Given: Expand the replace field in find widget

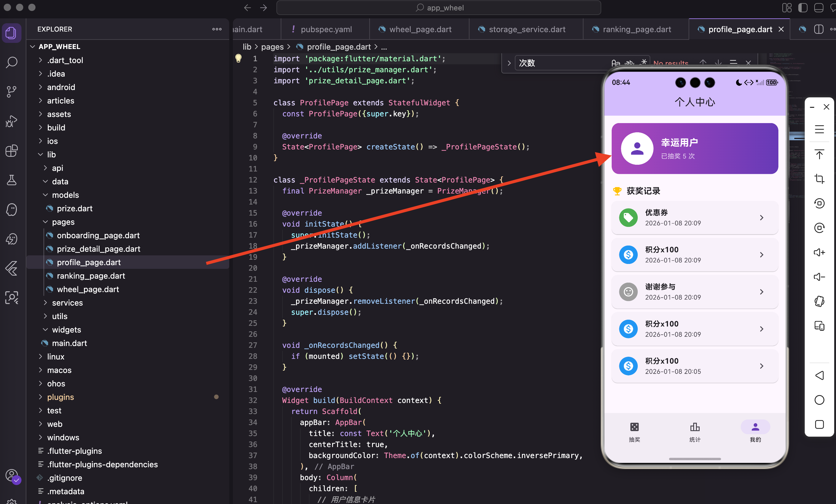Looking at the screenshot, I should pyautogui.click(x=509, y=63).
